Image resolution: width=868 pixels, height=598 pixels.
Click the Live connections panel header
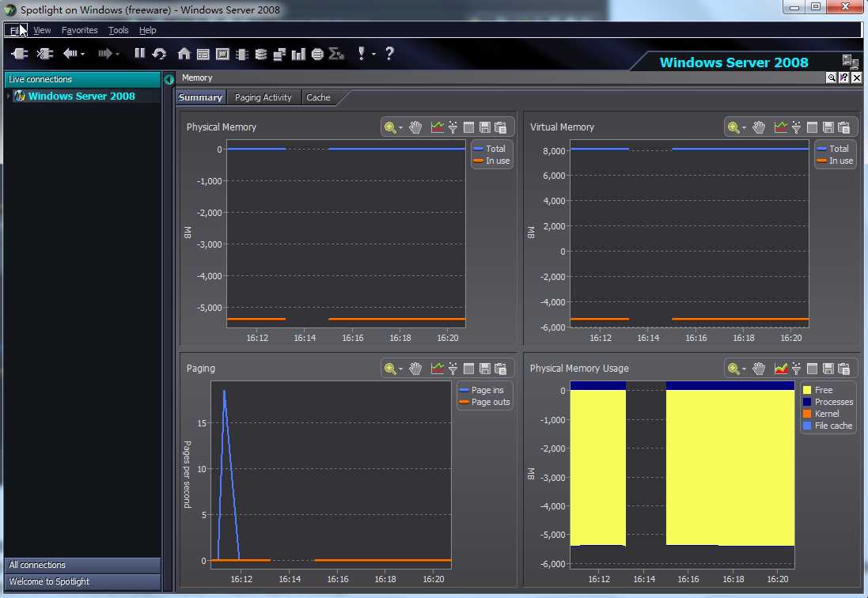coord(82,79)
